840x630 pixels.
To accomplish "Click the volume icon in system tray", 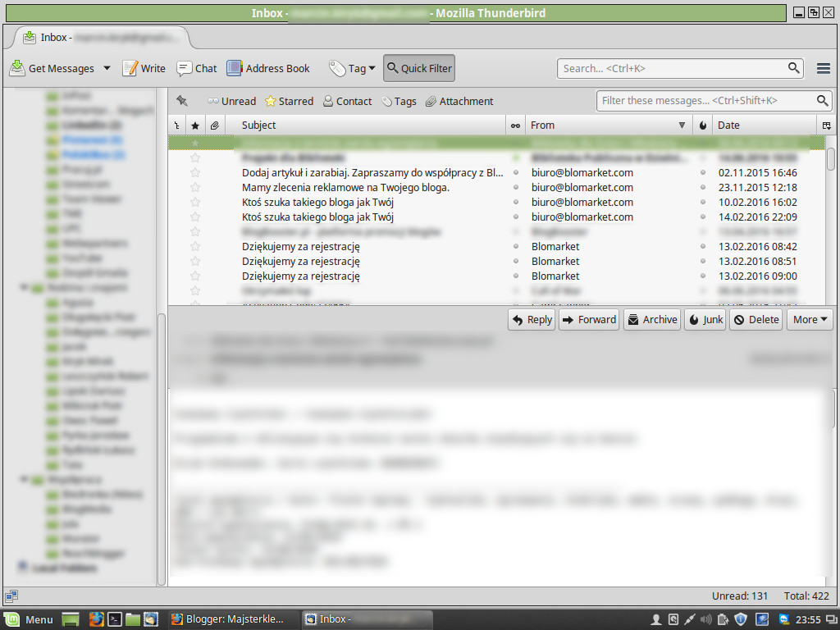I will coord(706,619).
